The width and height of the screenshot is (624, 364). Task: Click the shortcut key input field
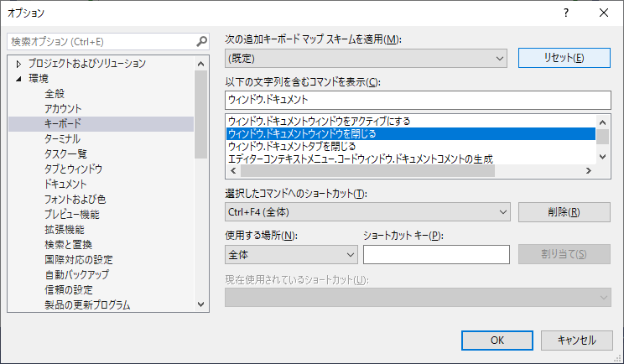pyautogui.click(x=436, y=254)
